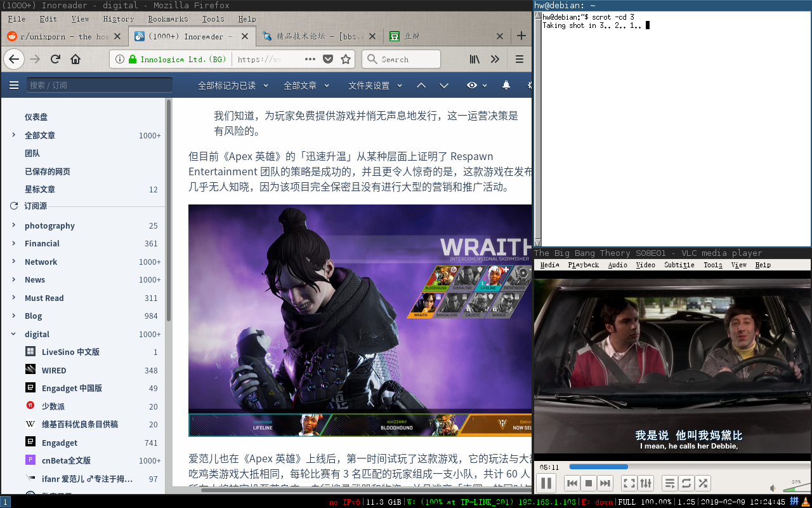Mute VLC with the speaker icon
Viewport: 812px width, 508px height.
point(773,488)
